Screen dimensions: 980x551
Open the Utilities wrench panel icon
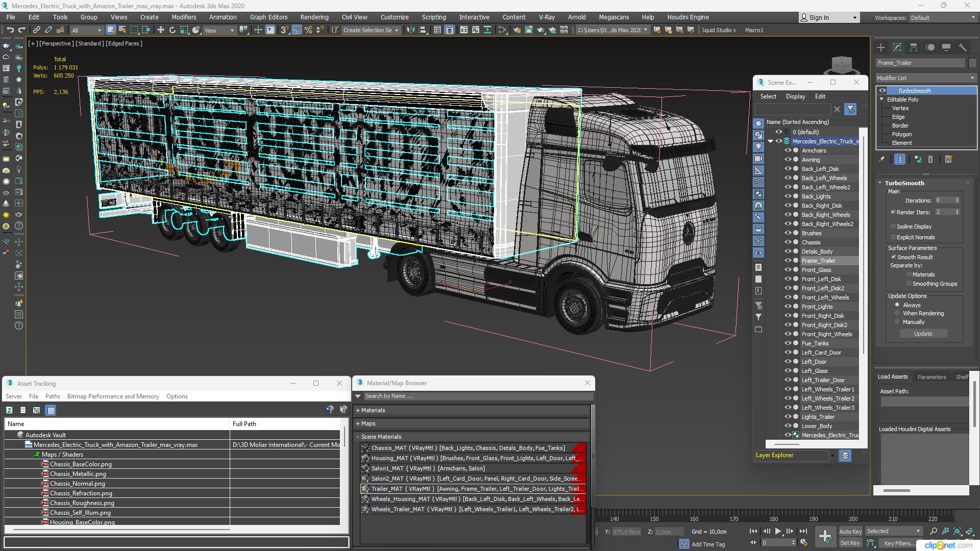pyautogui.click(x=963, y=47)
